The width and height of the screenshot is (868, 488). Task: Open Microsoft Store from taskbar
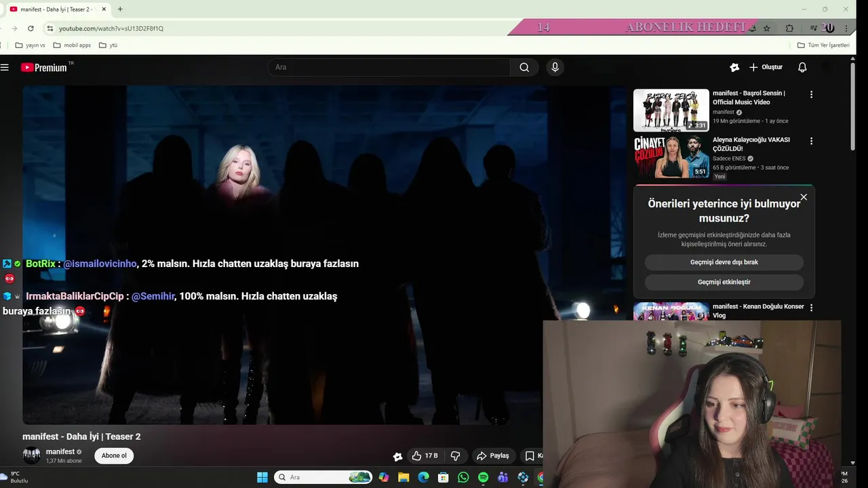pos(443,477)
